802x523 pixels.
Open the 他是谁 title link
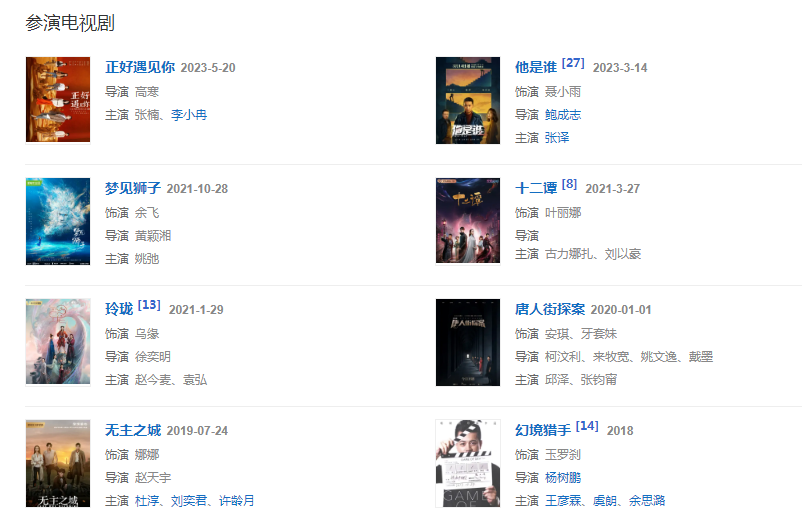(536, 67)
